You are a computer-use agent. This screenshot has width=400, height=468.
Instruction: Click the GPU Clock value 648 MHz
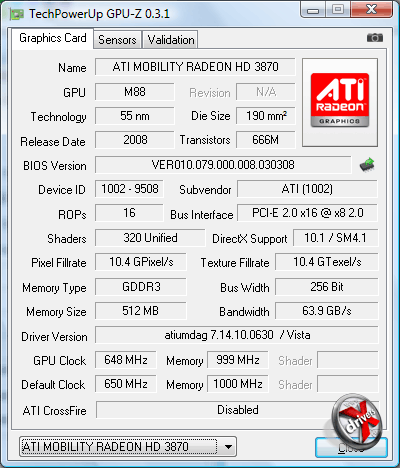[126, 360]
